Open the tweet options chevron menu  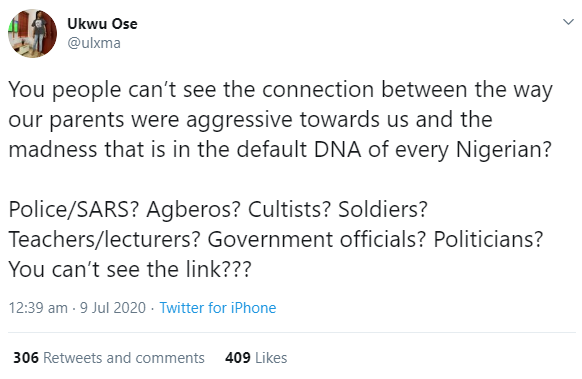pos(568,22)
